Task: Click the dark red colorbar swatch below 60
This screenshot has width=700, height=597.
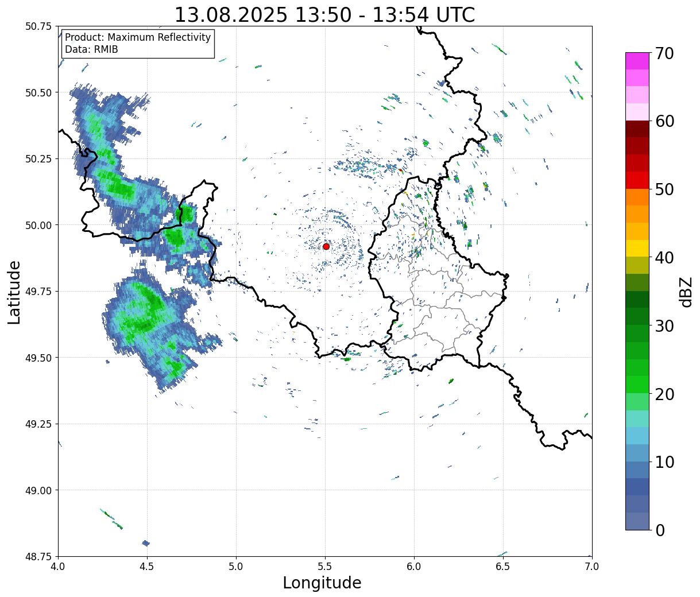Action: click(x=637, y=129)
